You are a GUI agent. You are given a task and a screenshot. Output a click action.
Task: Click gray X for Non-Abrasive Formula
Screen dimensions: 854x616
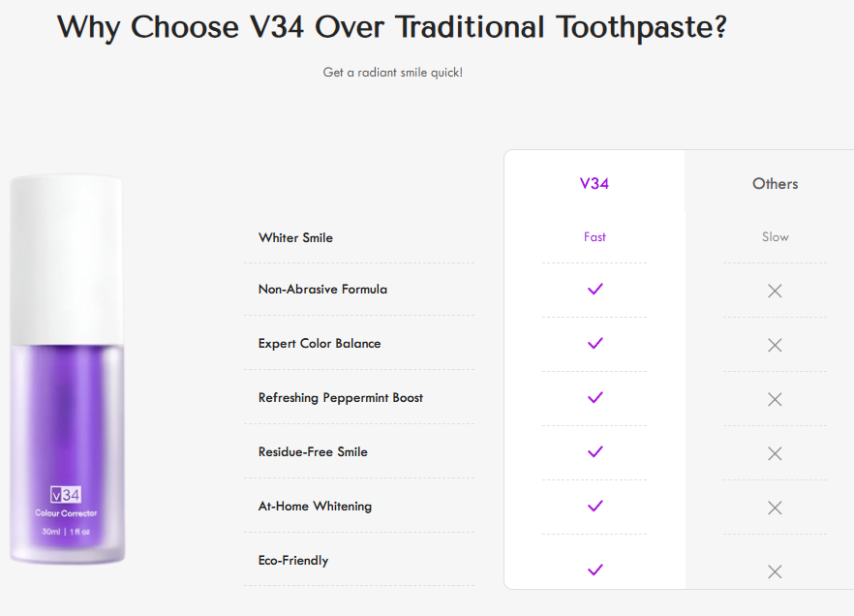pos(775,291)
